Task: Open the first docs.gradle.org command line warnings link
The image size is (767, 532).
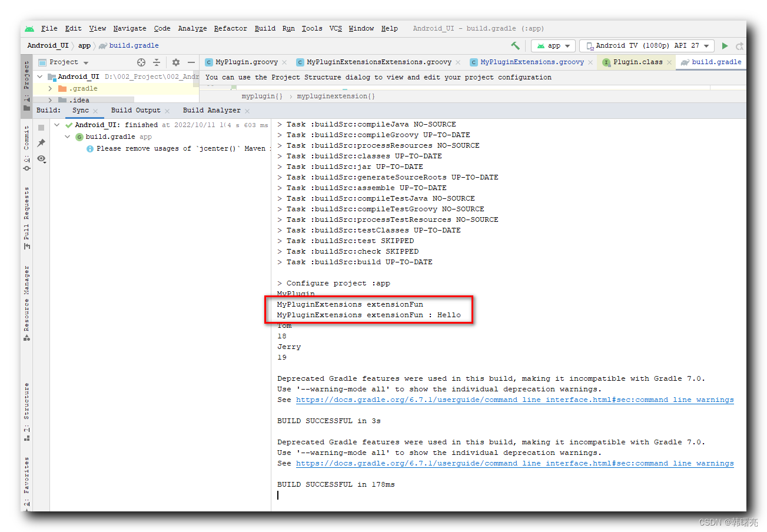Action: click(514, 400)
